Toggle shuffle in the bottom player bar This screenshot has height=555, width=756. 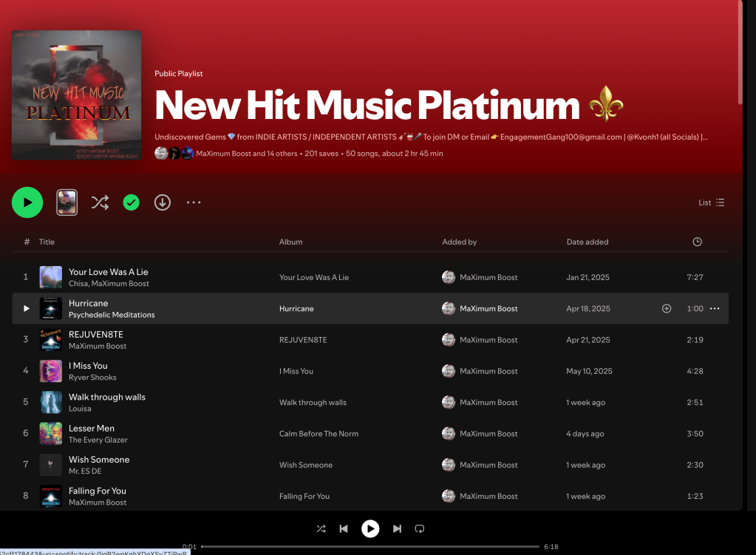[x=321, y=529]
